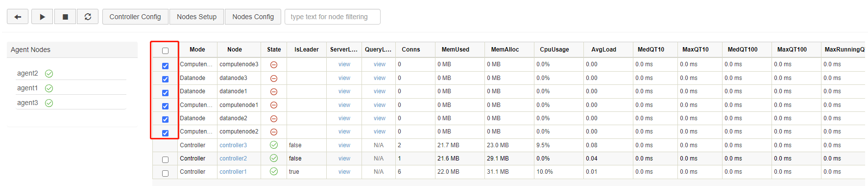Screen dimensions: 868x186
Task: Refresh node list with circular arrows icon
Action: [x=88, y=17]
